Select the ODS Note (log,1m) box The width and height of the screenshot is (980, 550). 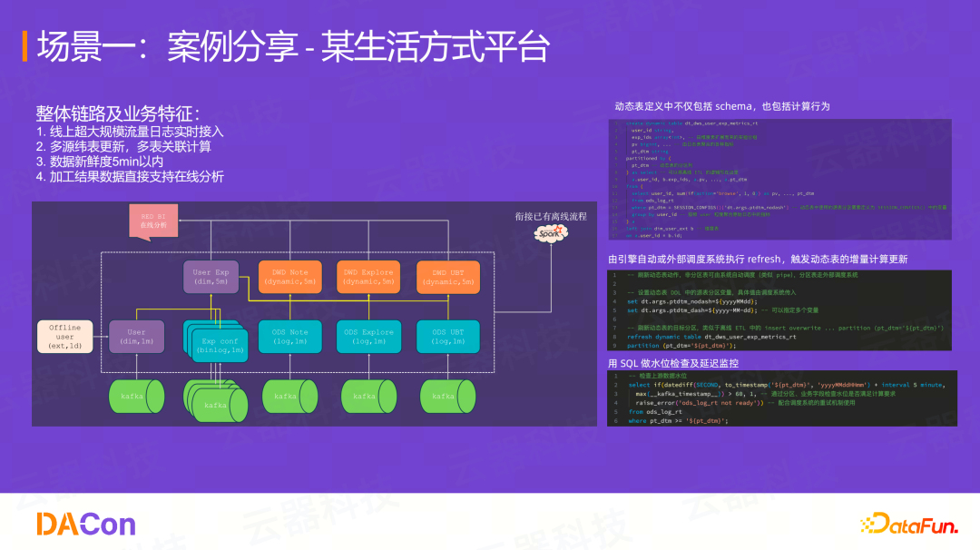[x=290, y=336]
